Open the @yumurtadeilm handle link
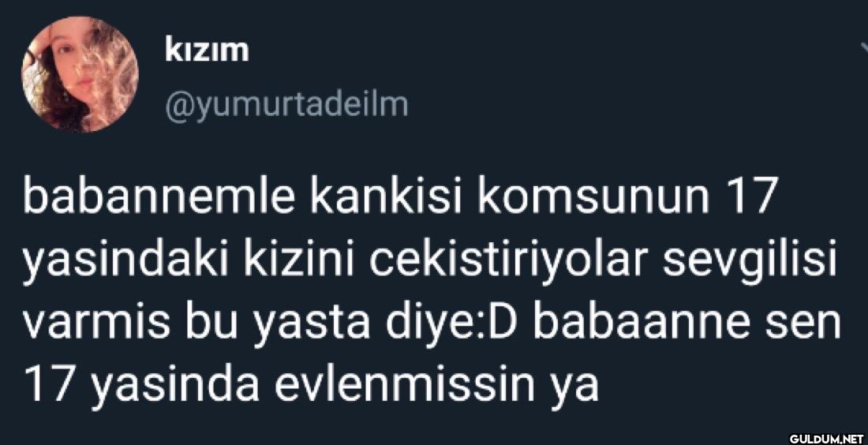 tap(286, 105)
